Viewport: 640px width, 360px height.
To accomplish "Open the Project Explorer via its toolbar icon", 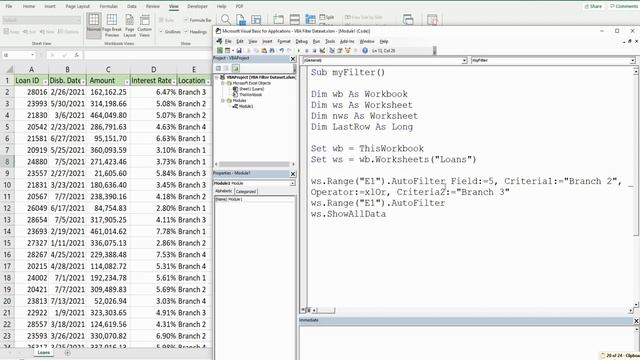I will 332,51.
